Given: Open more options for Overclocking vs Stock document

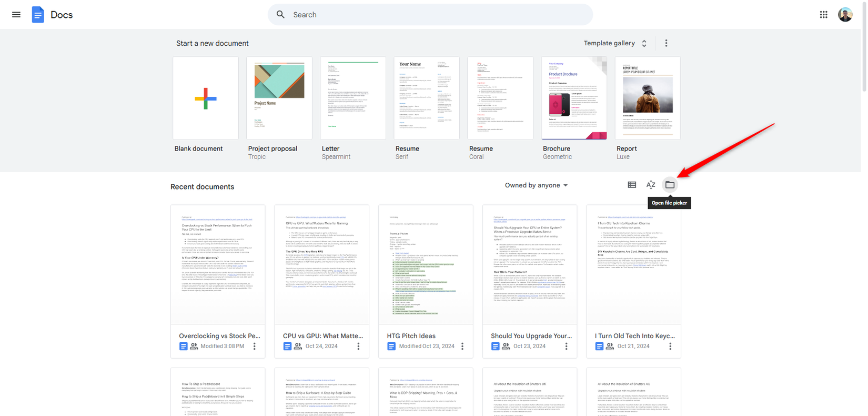Looking at the screenshot, I should click(255, 346).
